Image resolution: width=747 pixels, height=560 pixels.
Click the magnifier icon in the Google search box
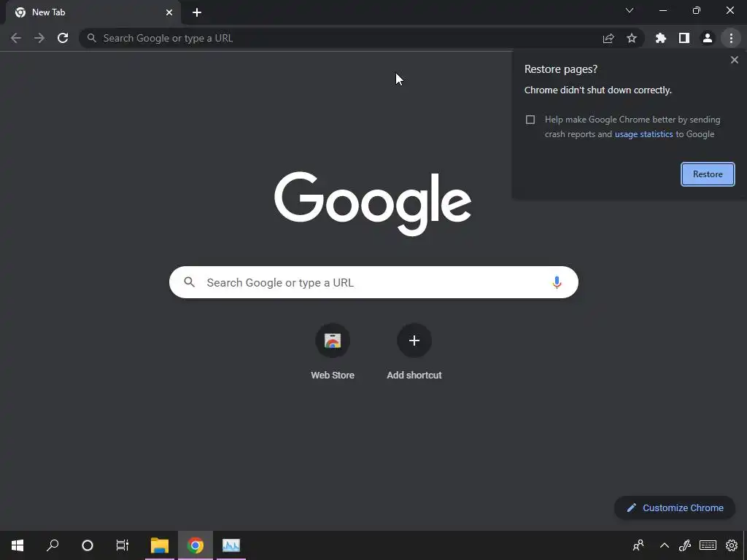tap(190, 282)
